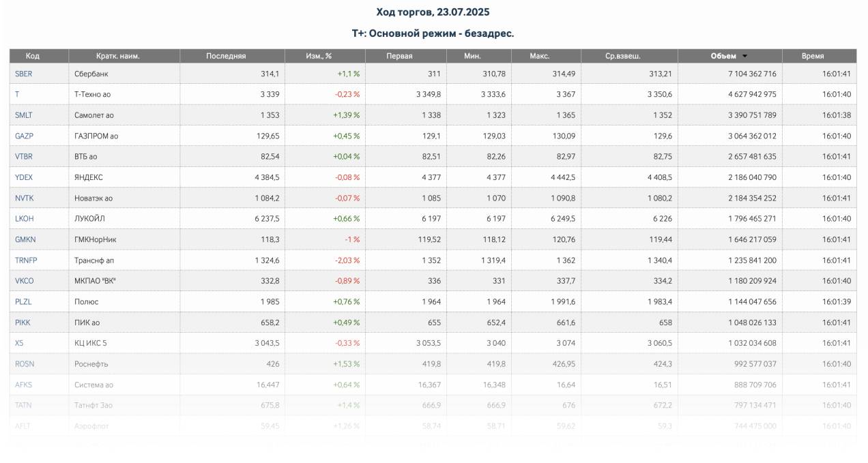Click the PLZL ticker code

pyautogui.click(x=23, y=301)
